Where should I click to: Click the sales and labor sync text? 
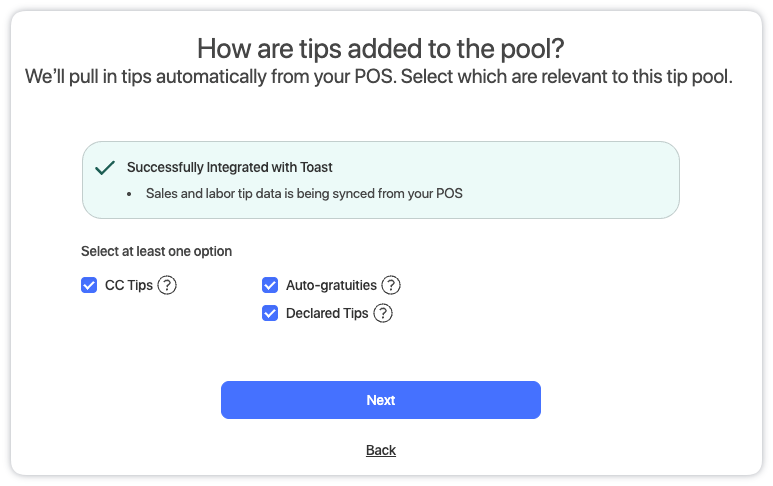[x=304, y=193]
